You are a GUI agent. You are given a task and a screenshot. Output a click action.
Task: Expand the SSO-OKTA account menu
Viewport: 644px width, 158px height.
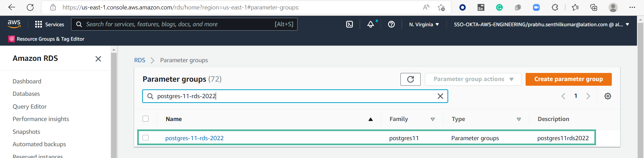[x=541, y=25]
